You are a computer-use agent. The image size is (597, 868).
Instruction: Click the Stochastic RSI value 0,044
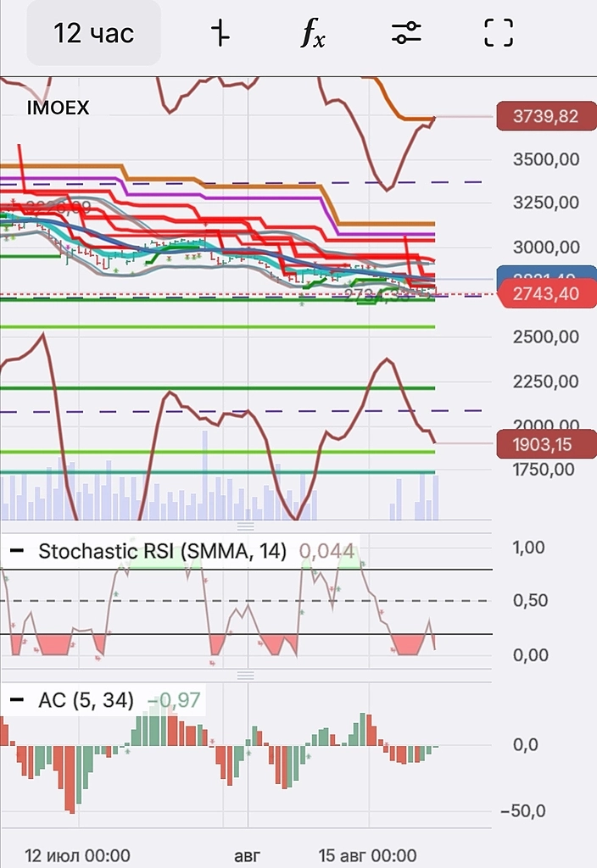point(326,551)
